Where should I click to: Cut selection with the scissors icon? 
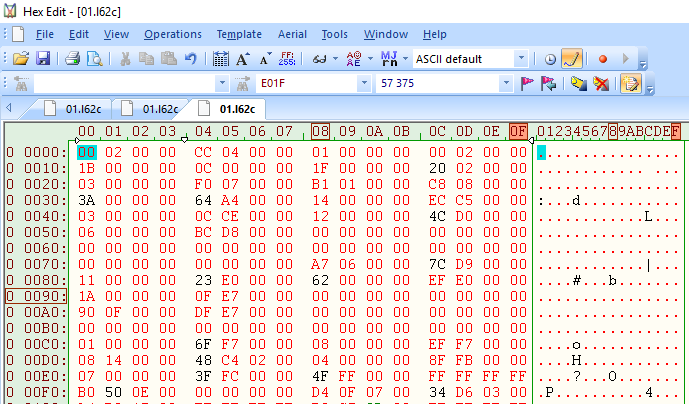[x=125, y=58]
